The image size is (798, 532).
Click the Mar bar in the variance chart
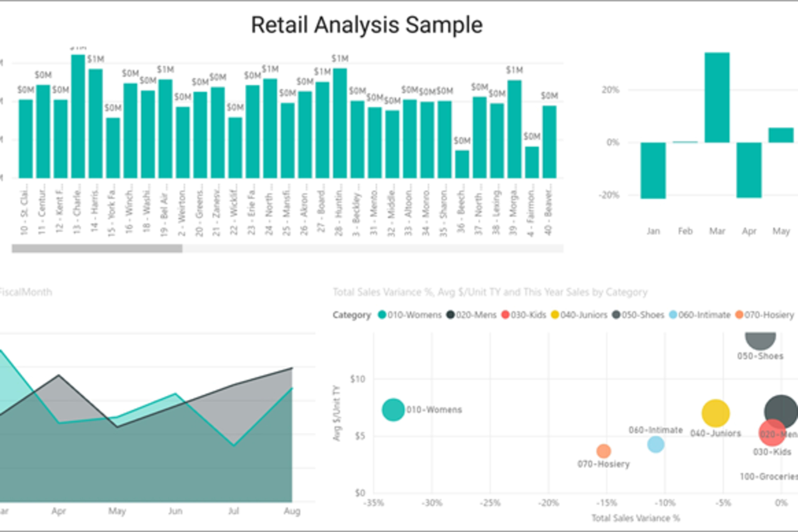click(x=717, y=97)
